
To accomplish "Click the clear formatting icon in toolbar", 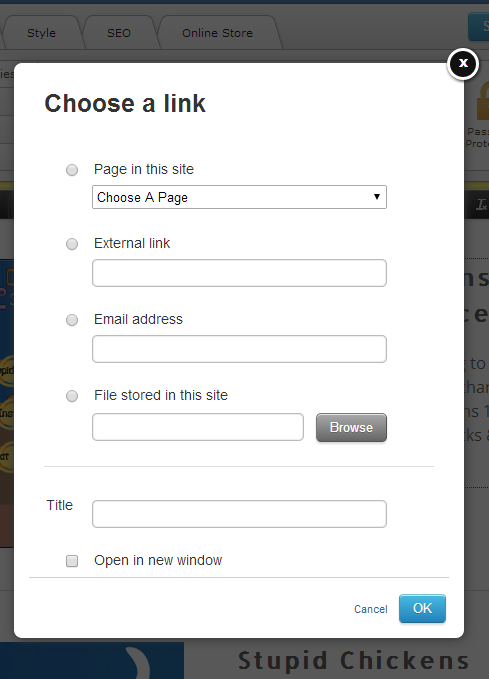I will pyautogui.click(x=482, y=204).
